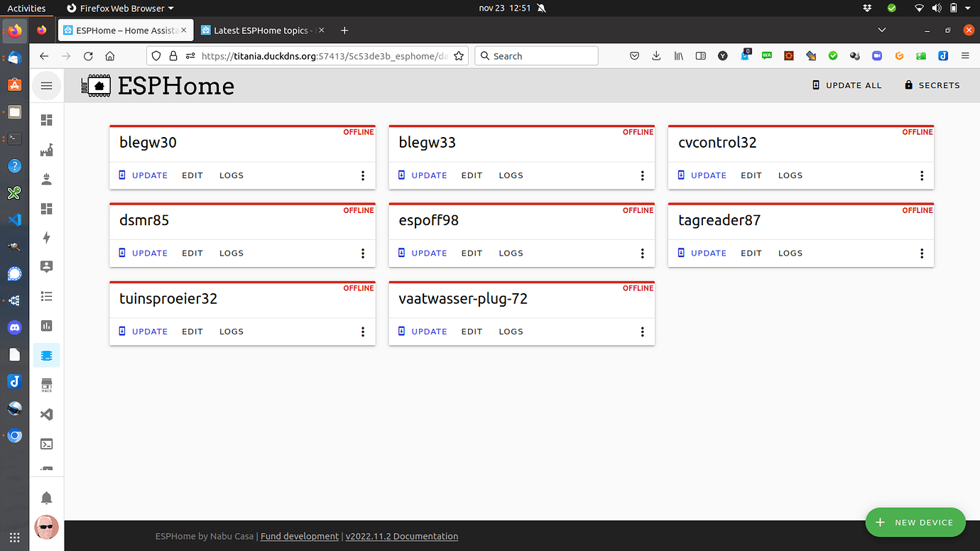Open the ESPHome chip icon in the sidebar
Screen dimensions: 980x551
[x=46, y=355]
